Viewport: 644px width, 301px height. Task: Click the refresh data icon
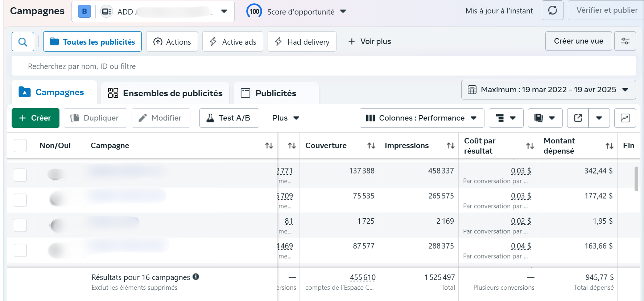click(552, 10)
